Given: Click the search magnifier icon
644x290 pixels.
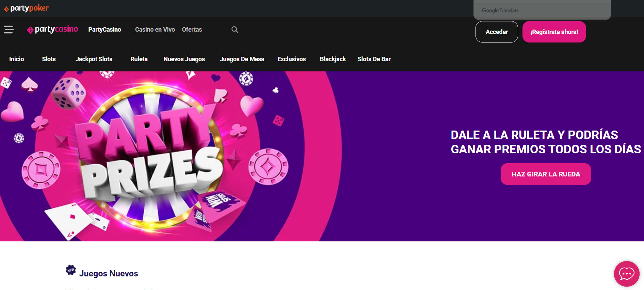Looking at the screenshot, I should (235, 30).
